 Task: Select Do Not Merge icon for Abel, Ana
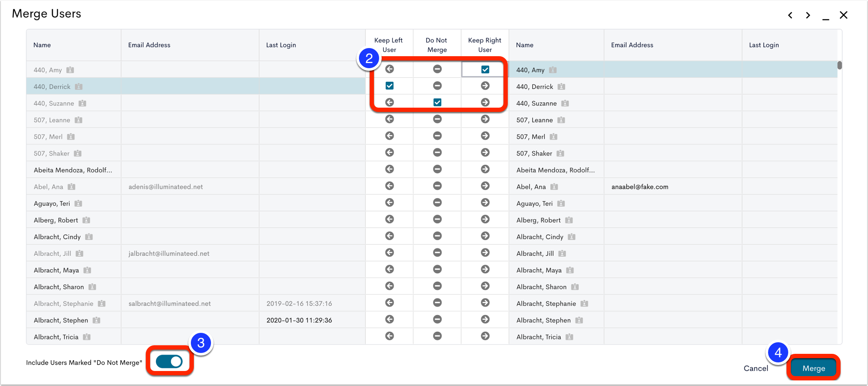437,186
